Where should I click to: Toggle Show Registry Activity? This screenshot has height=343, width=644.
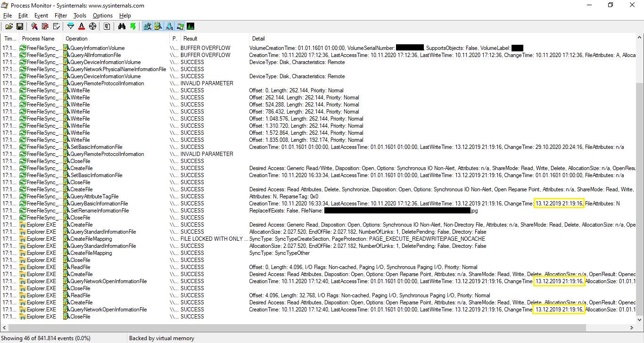(147, 26)
